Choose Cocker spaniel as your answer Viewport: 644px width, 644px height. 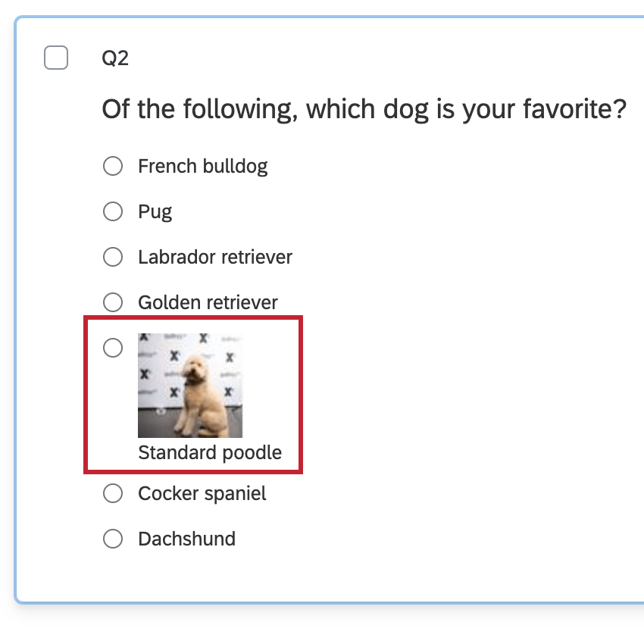pyautogui.click(x=113, y=493)
